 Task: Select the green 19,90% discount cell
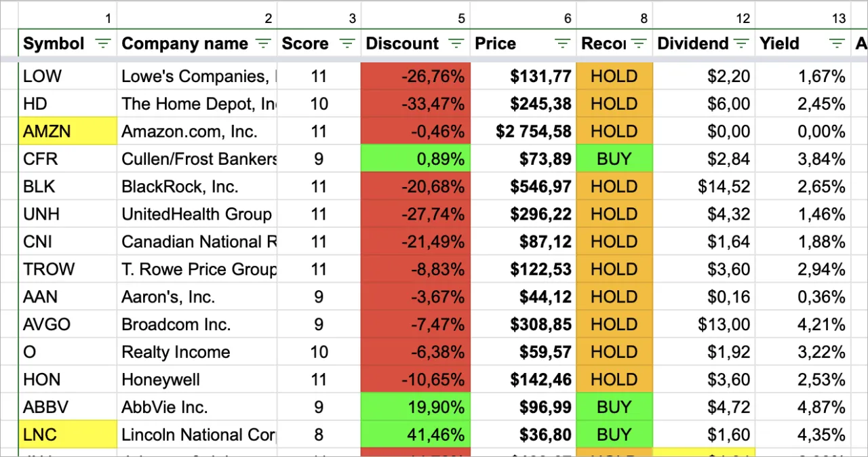pos(415,408)
